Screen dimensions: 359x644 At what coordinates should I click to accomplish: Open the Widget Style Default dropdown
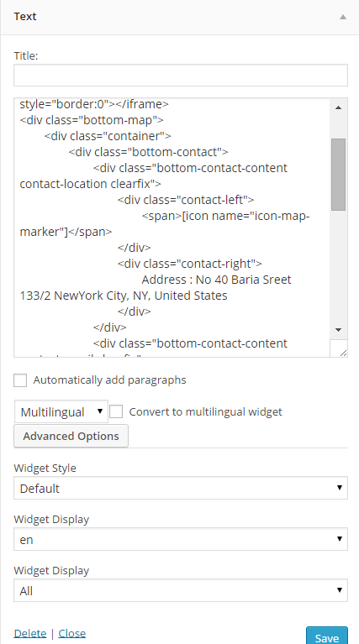coord(181,488)
